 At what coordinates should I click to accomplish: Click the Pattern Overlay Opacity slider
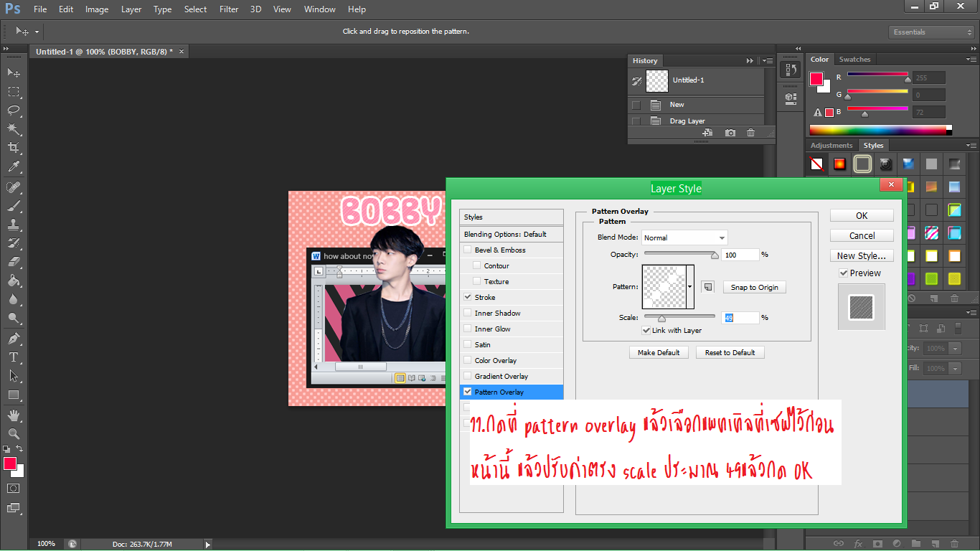(679, 255)
